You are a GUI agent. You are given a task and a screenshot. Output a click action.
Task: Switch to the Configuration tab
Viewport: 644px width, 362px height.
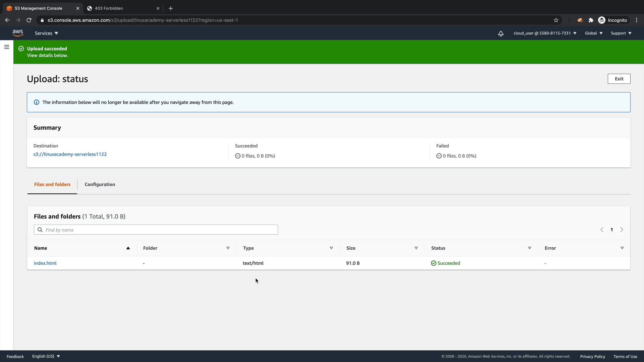(100, 184)
